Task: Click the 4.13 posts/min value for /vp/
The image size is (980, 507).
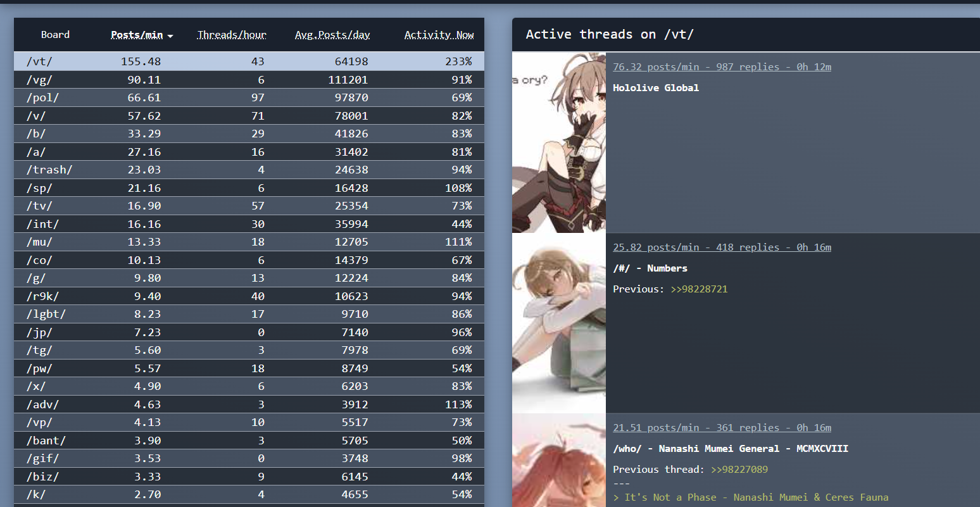Action: click(148, 422)
